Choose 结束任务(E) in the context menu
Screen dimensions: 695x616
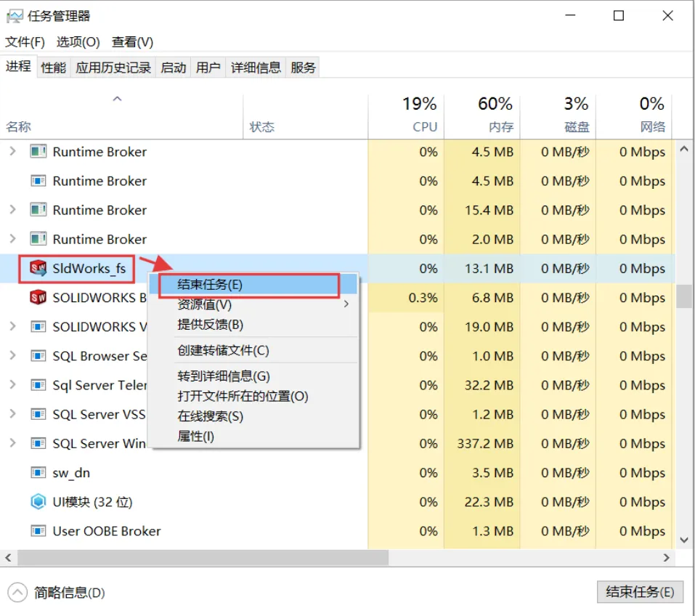pos(253,285)
